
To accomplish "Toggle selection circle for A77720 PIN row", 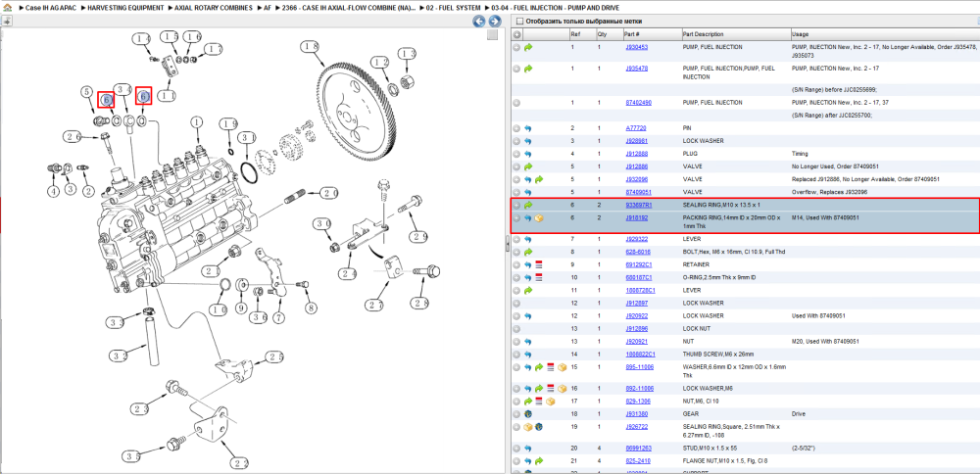I will (516, 128).
